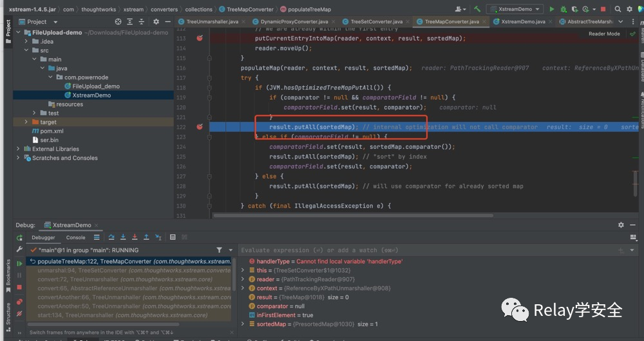Open the Structure side panel button

tap(8, 317)
